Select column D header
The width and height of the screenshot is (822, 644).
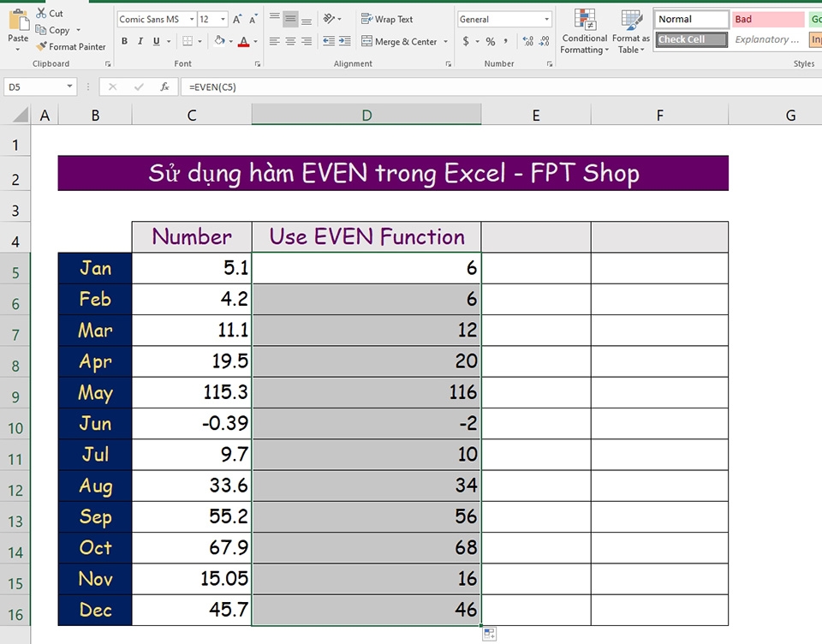pyautogui.click(x=366, y=115)
